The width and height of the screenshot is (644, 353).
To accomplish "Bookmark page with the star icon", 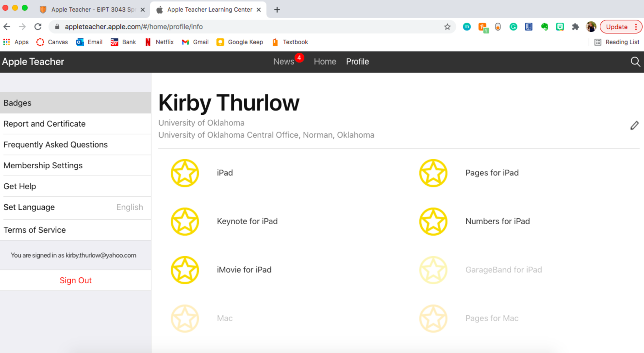I will click(447, 27).
